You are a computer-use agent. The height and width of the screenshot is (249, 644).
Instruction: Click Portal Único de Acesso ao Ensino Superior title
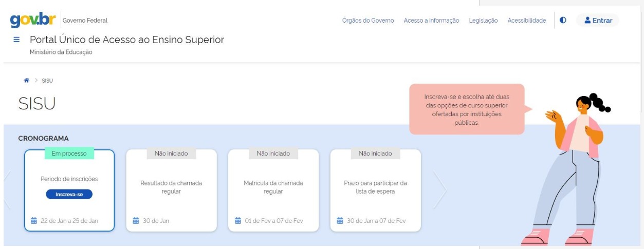click(x=127, y=40)
